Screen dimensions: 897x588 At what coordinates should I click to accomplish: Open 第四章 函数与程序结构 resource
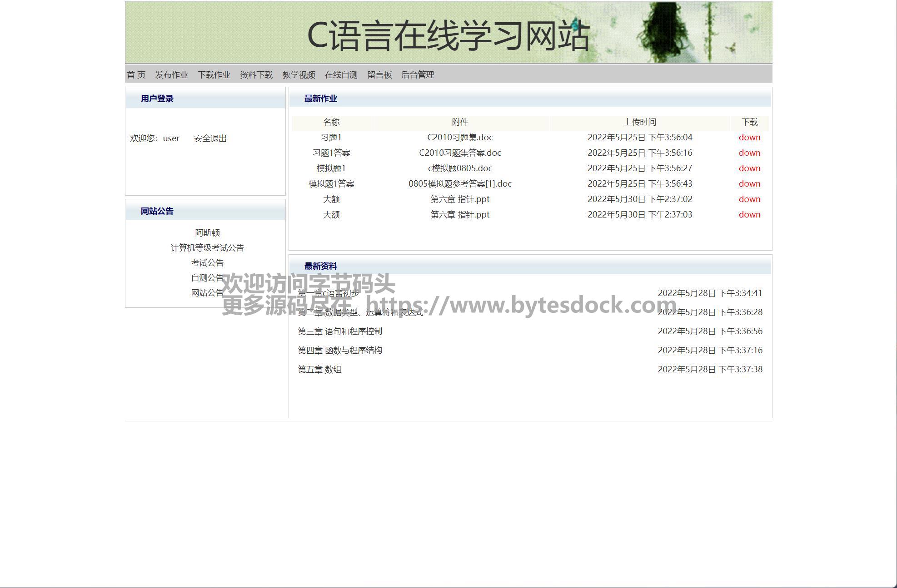click(340, 351)
